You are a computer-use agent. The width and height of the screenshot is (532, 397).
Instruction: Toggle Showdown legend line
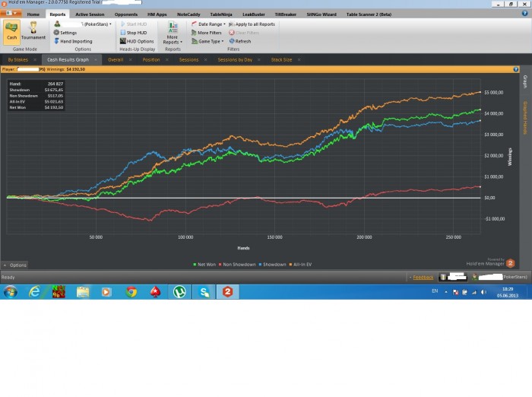click(x=272, y=264)
